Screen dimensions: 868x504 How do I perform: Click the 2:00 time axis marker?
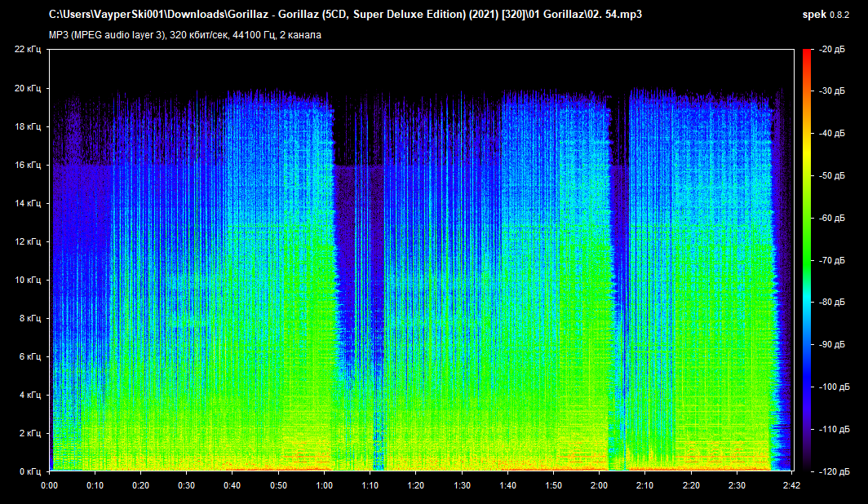tap(600, 484)
